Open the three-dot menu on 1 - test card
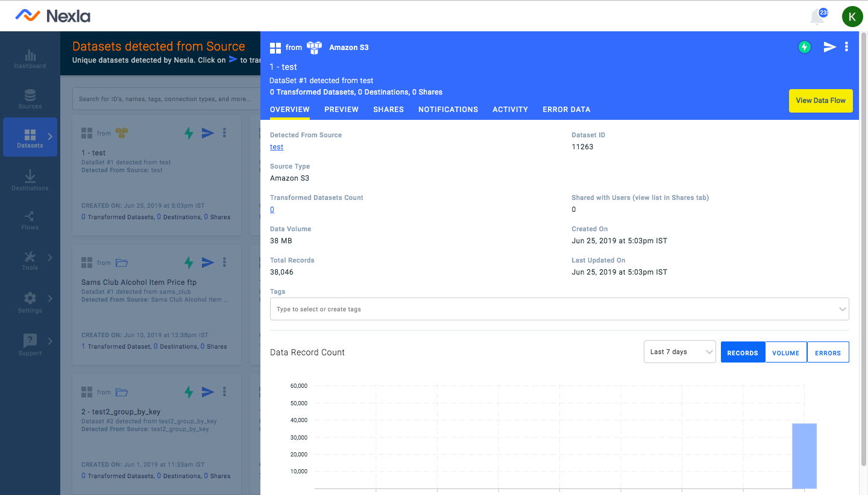 click(225, 132)
